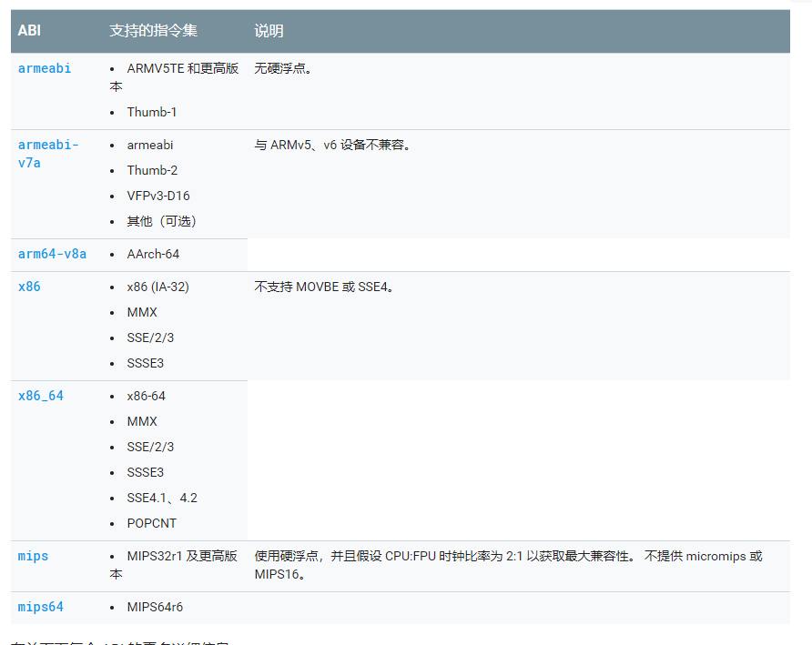Click the x86-64 list item
The width and height of the screenshot is (812, 645).
(146, 396)
